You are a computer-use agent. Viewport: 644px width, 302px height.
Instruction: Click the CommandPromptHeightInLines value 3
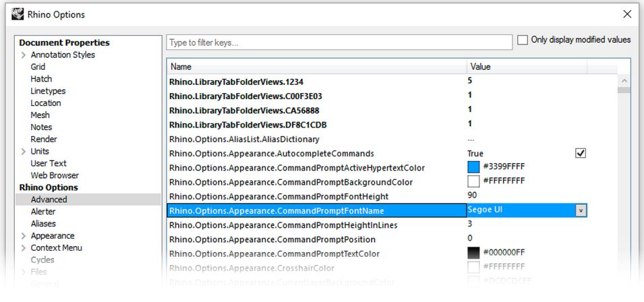[469, 224]
